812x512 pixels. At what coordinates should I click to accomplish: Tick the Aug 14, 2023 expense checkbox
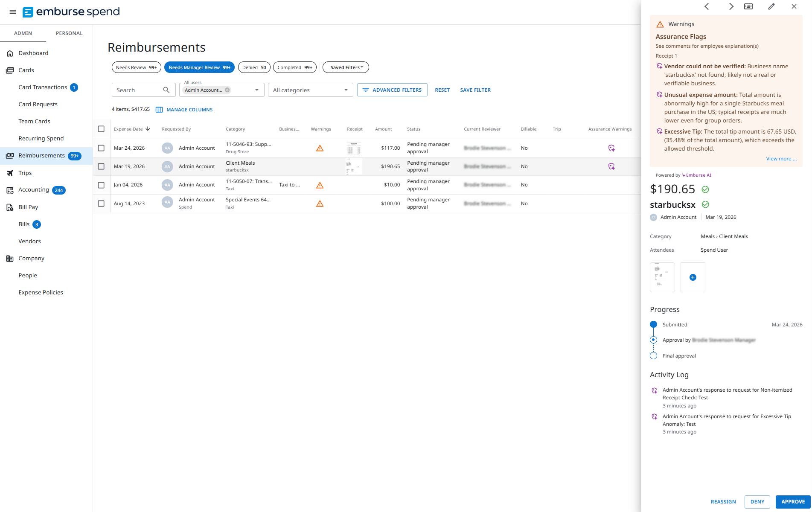tap(101, 204)
